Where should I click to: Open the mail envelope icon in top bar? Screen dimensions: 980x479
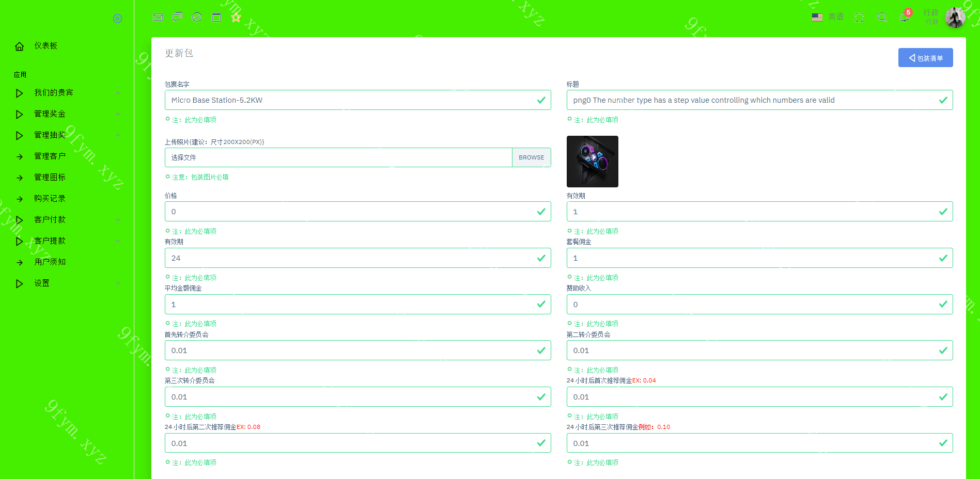pyautogui.click(x=158, y=18)
